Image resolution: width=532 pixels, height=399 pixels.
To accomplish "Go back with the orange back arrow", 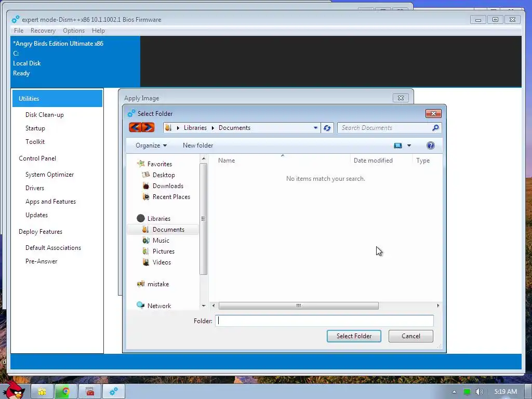I will [136, 128].
